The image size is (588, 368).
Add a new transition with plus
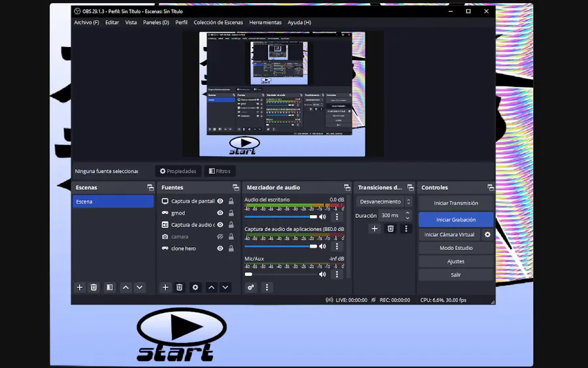[x=374, y=229]
